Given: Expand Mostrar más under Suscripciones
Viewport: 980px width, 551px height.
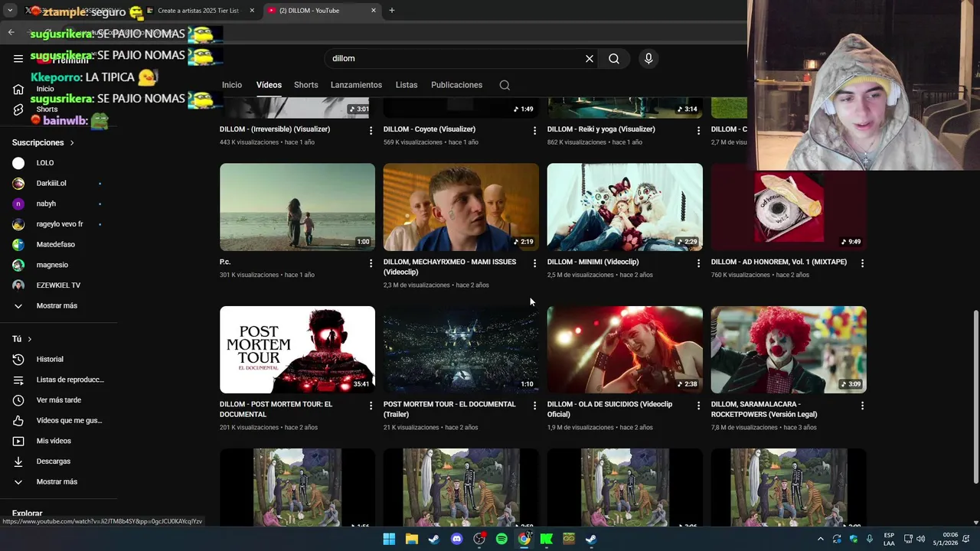Looking at the screenshot, I should [x=58, y=306].
